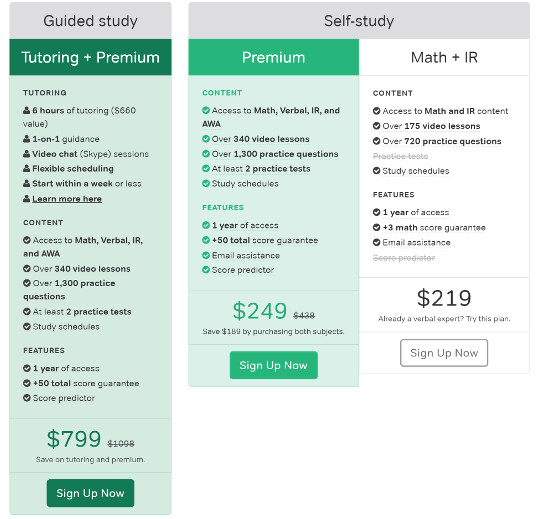This screenshot has width=553, height=519.
Task: Click the person icon next to 1-on-1 guidance
Action: [x=26, y=139]
